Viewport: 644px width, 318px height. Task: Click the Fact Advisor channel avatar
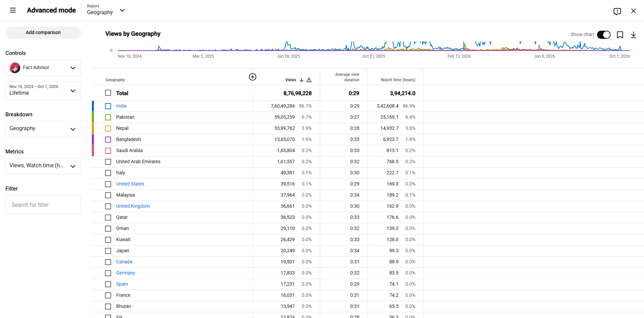pyautogui.click(x=15, y=68)
